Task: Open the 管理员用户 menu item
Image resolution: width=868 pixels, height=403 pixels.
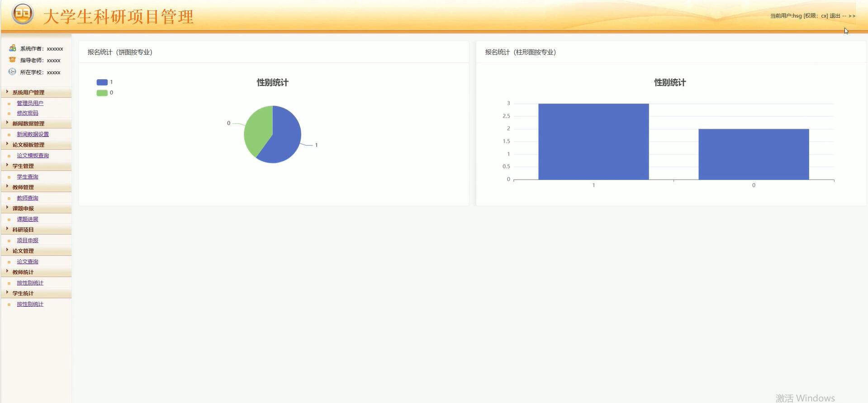Action: (x=30, y=103)
